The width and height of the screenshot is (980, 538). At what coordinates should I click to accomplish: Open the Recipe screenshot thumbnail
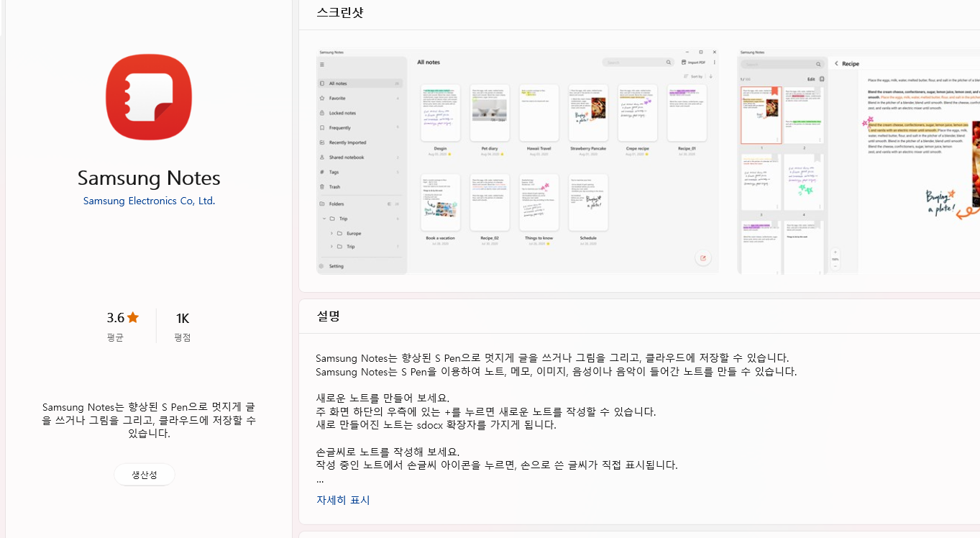point(858,161)
